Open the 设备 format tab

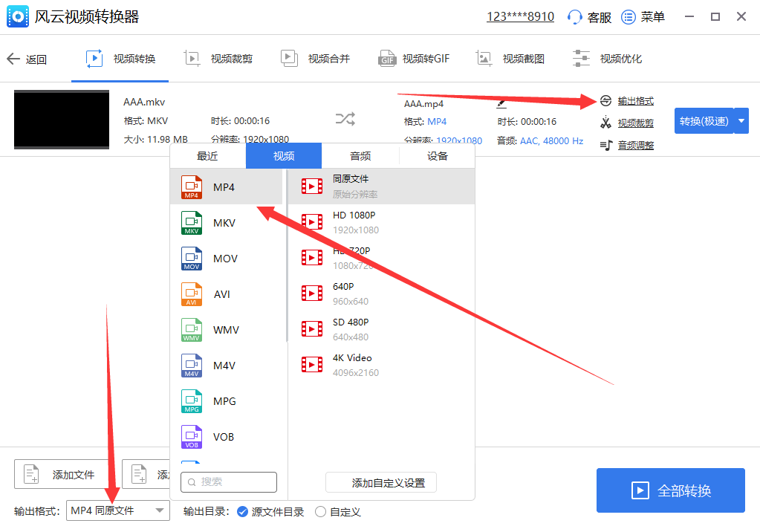(x=437, y=156)
